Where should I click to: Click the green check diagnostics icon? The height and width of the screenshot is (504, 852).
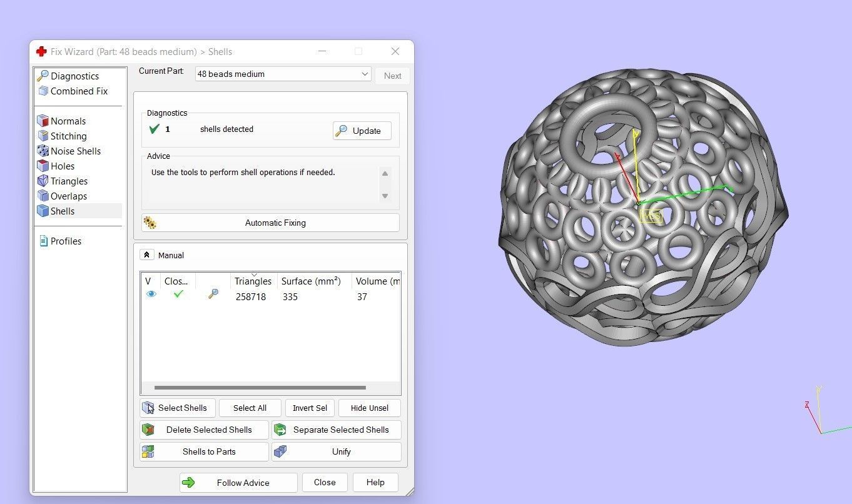pos(155,129)
